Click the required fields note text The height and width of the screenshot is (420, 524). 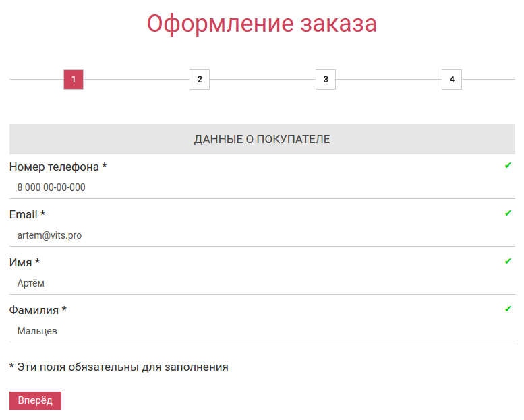point(119,367)
